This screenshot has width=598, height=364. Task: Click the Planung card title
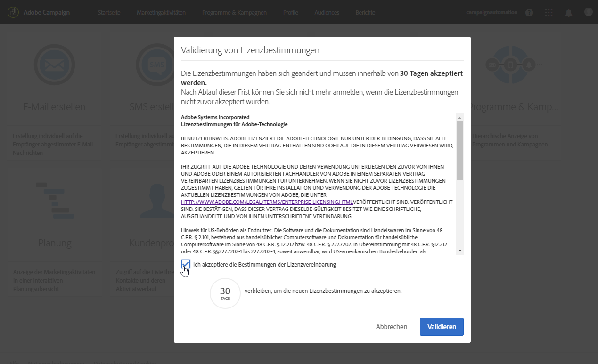pos(55,243)
